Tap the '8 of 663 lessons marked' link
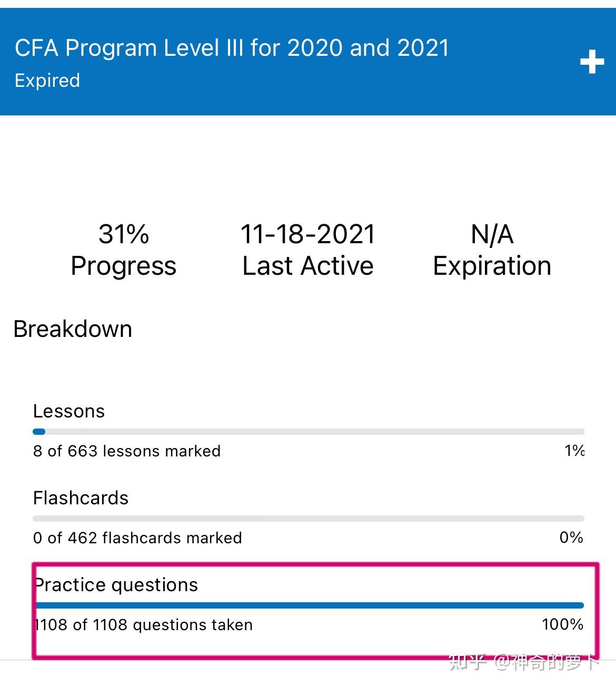The height and width of the screenshot is (687, 616). [126, 451]
